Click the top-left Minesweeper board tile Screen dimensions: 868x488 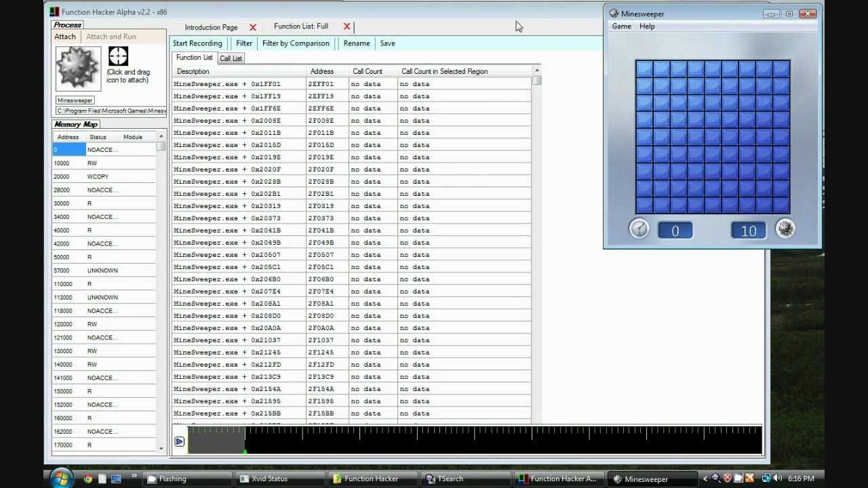point(644,68)
